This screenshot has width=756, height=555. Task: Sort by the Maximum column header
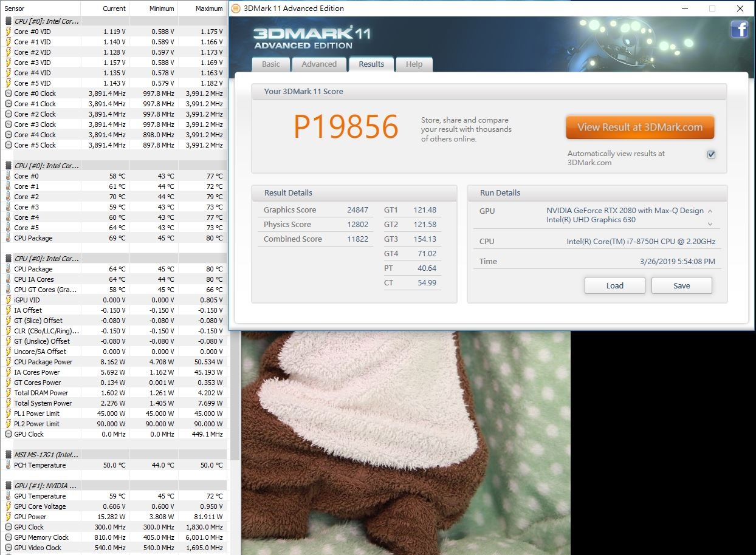[x=202, y=9]
